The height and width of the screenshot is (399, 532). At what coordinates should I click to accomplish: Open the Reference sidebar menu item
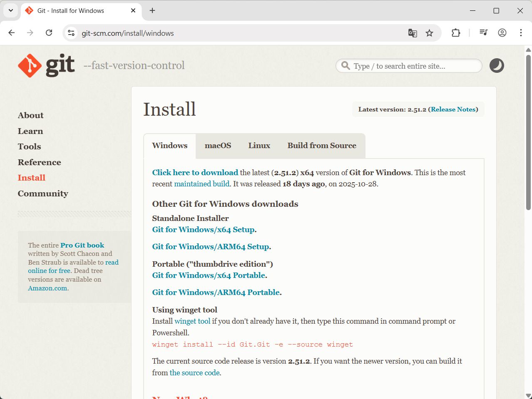[x=39, y=162]
